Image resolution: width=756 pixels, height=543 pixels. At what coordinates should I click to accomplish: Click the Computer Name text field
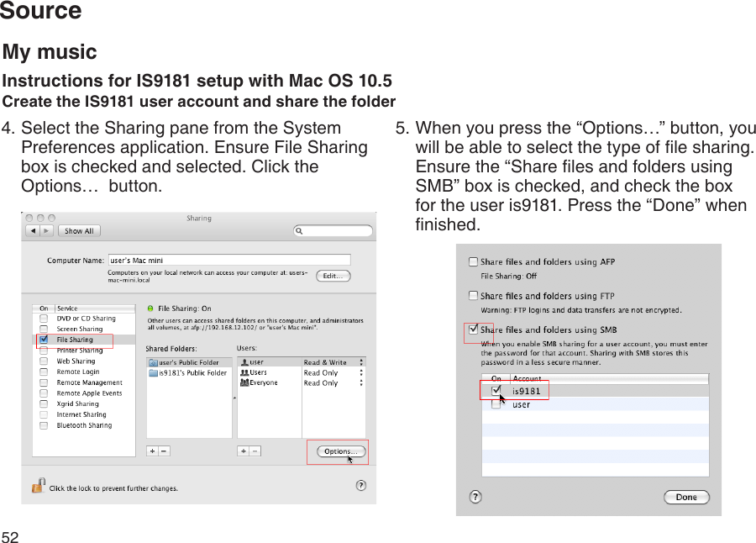[229, 261]
